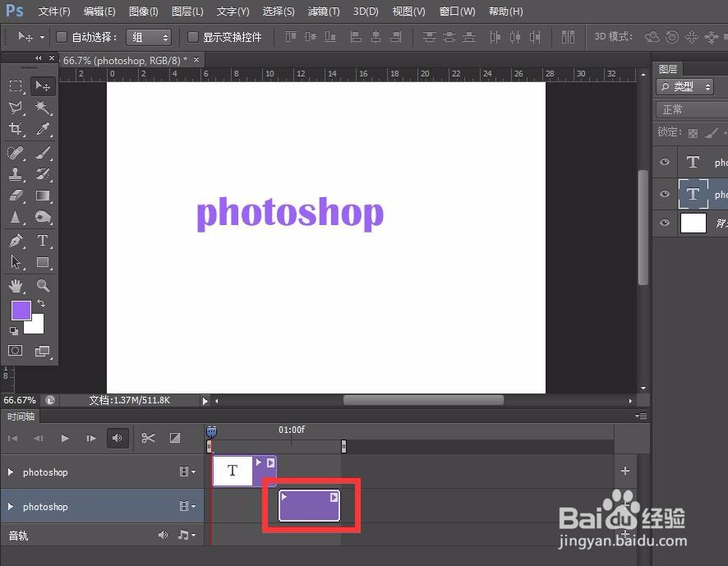The image size is (728, 566).
Task: Select the Brush tool
Action: 43,153
